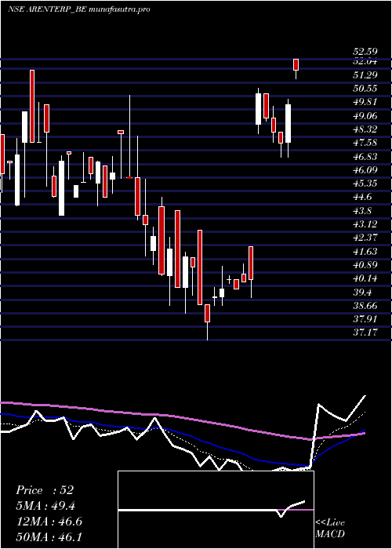Select the 39.4 price axis label
Image resolution: width=392 pixels, height=549 pixels.
coord(362,293)
